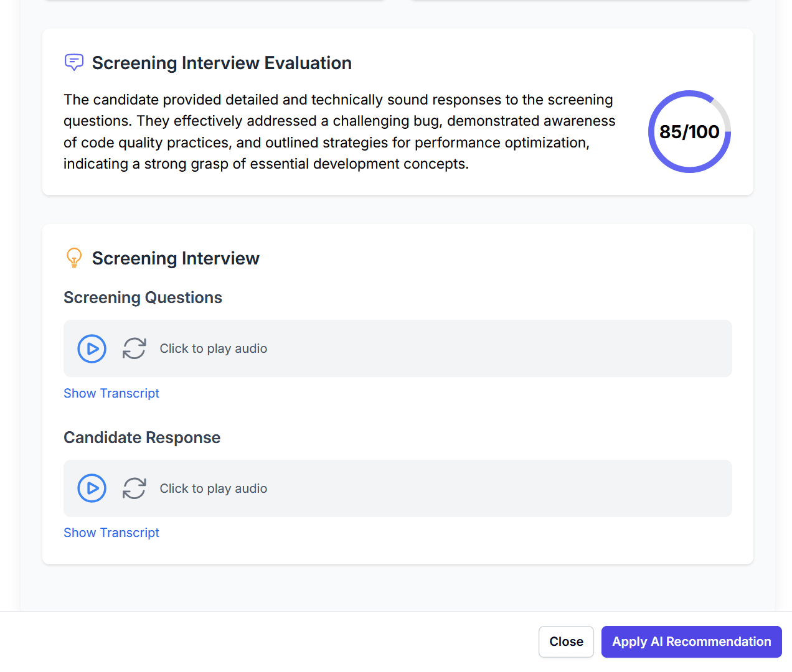This screenshot has height=672, width=792.
Task: Play the Candidate Response audio
Action: tap(92, 488)
